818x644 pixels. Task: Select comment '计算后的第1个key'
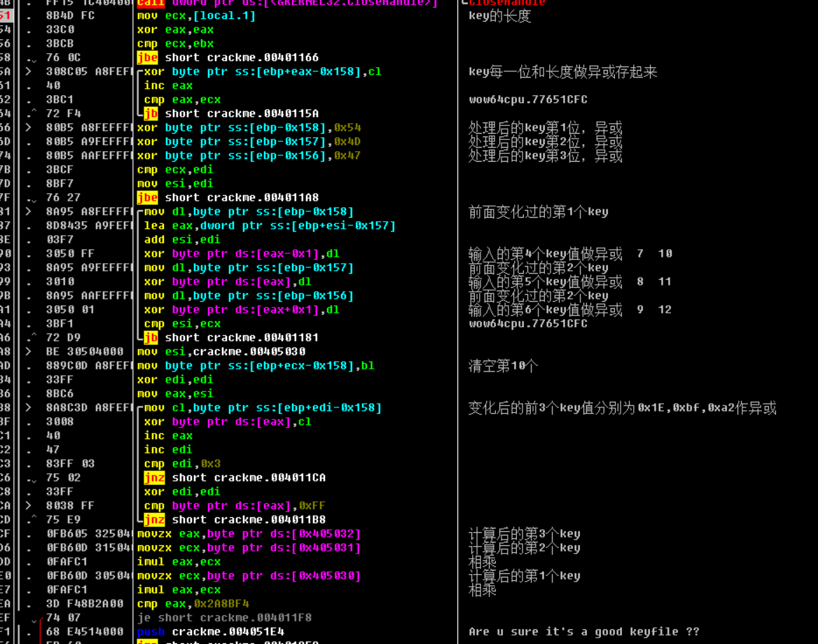(524, 575)
